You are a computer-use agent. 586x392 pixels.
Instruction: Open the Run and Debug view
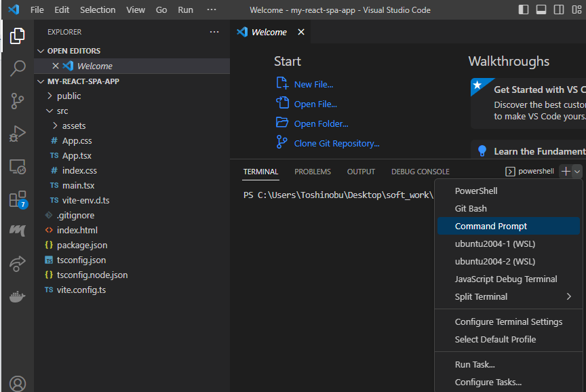coord(17,133)
